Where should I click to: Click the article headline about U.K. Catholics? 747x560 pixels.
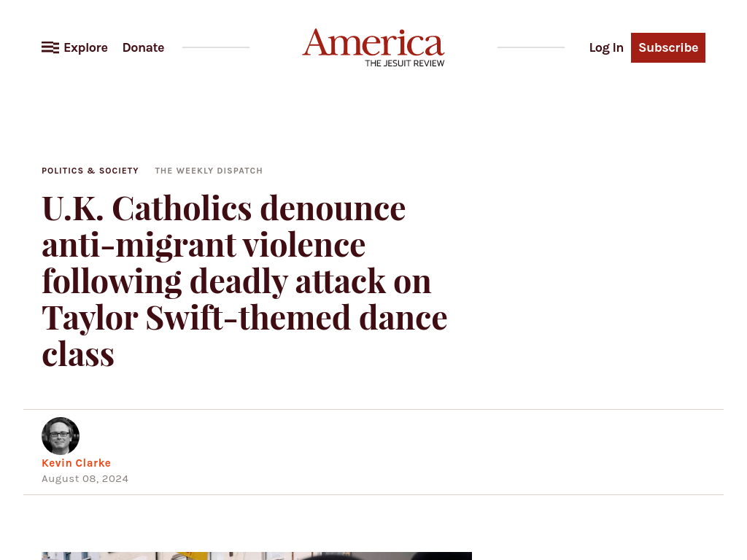coord(244,281)
